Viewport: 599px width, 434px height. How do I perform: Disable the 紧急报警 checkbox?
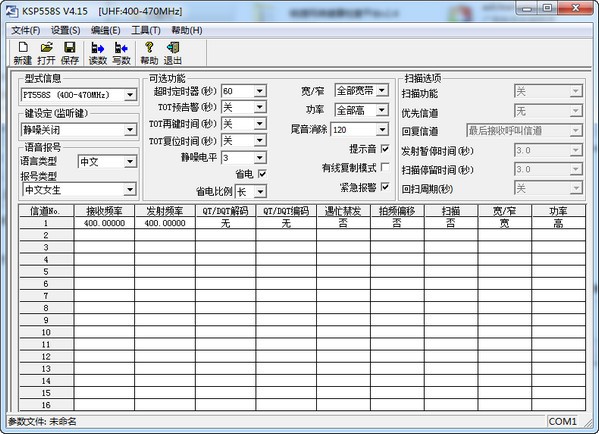click(385, 186)
